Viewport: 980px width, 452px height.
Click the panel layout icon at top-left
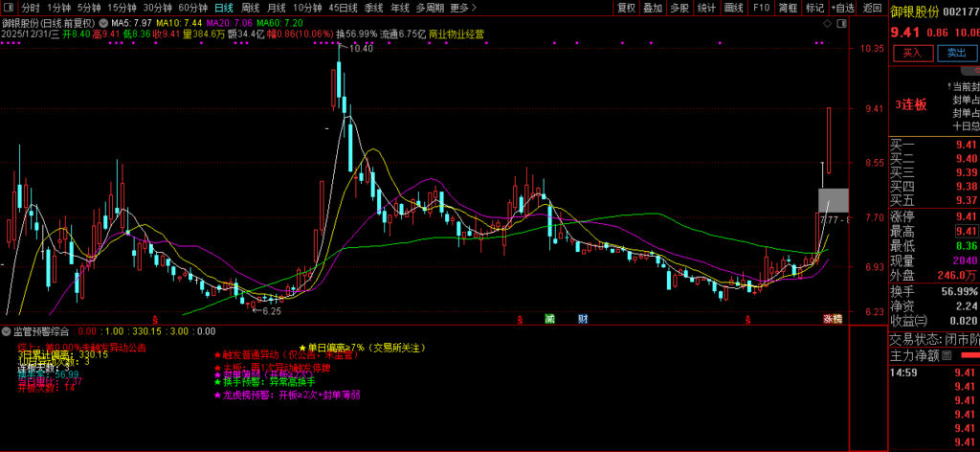point(9,8)
